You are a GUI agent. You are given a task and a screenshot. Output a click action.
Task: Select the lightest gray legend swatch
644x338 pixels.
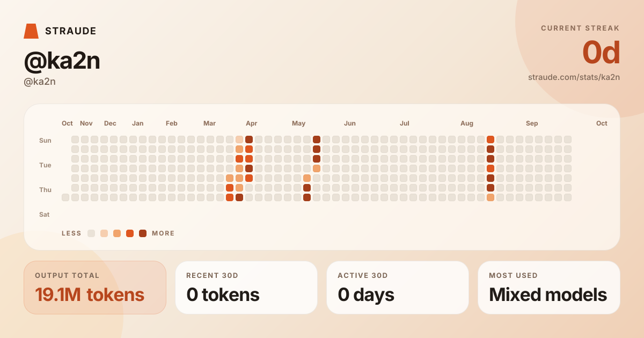(91, 233)
